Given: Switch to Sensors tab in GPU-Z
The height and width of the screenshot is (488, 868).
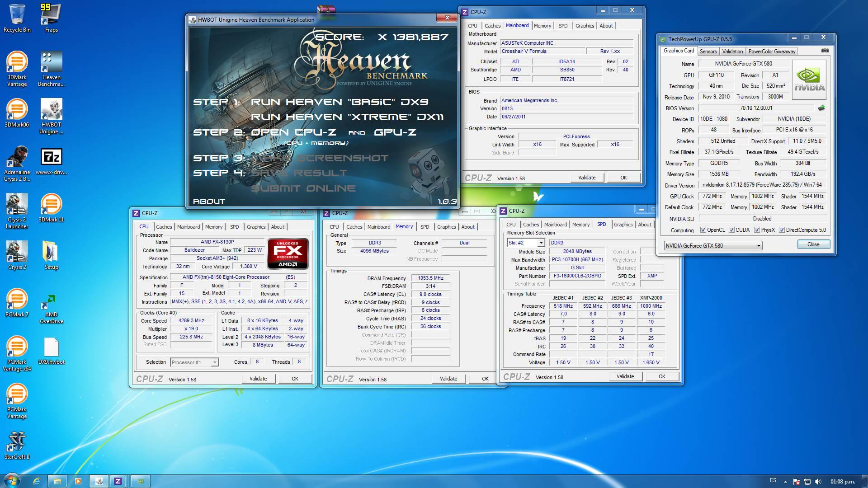Looking at the screenshot, I should click(x=708, y=52).
